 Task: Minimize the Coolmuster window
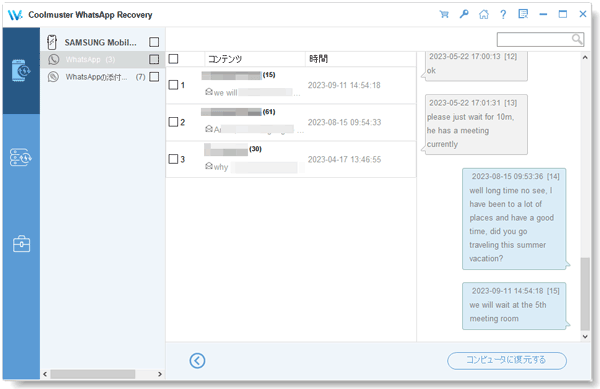[x=543, y=15]
